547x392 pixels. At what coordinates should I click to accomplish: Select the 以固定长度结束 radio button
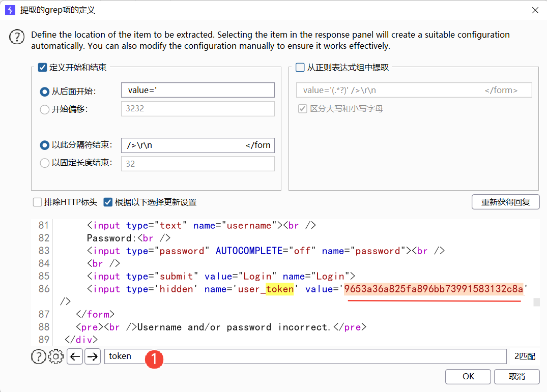(x=44, y=163)
